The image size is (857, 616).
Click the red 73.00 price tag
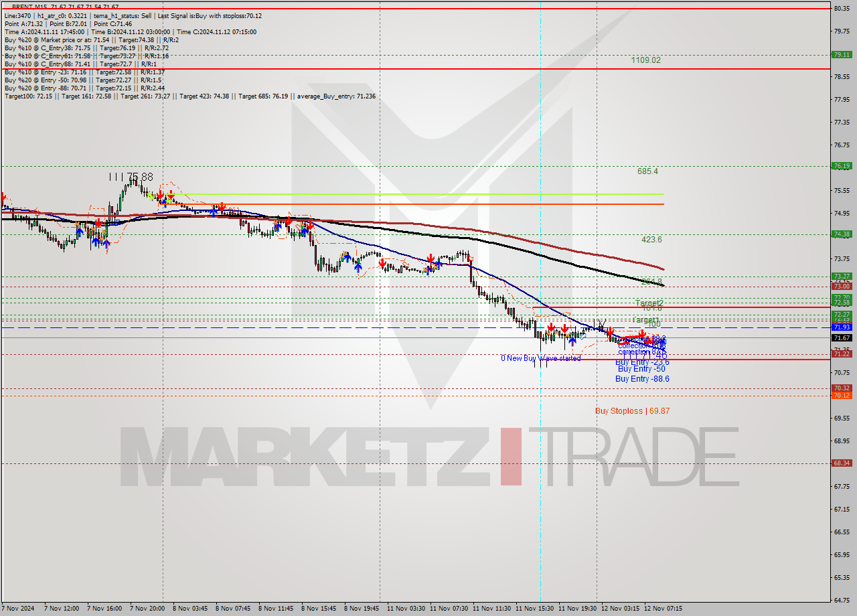coord(842,287)
